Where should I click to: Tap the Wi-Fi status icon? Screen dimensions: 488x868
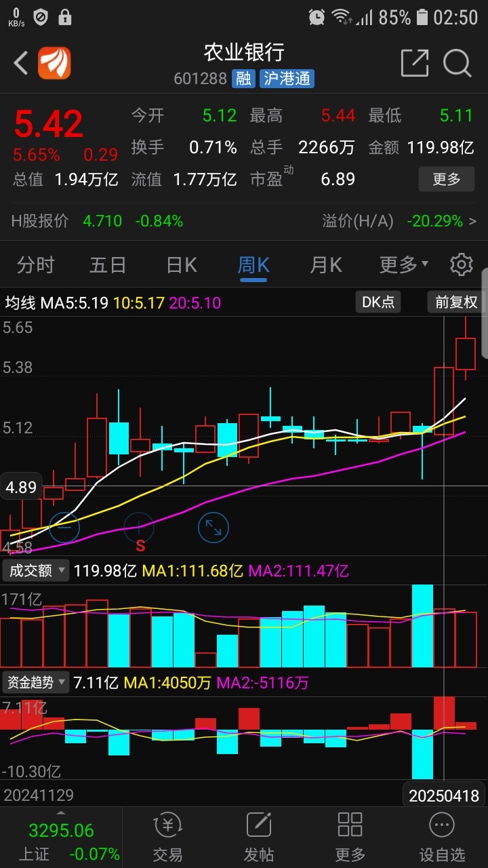(x=341, y=17)
